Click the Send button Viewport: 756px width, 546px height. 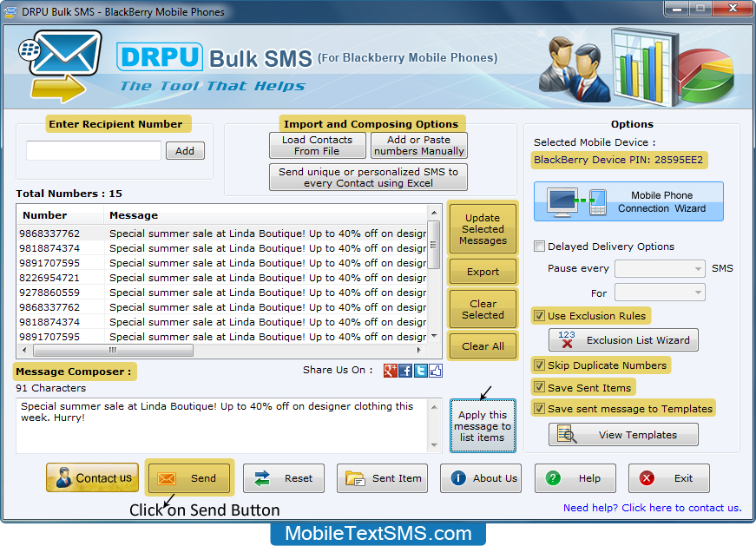[189, 478]
